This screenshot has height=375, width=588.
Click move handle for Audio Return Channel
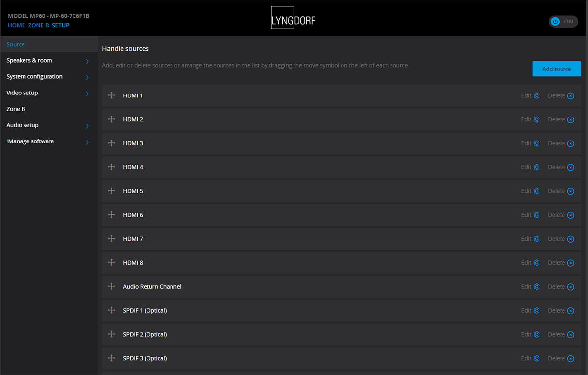click(111, 287)
